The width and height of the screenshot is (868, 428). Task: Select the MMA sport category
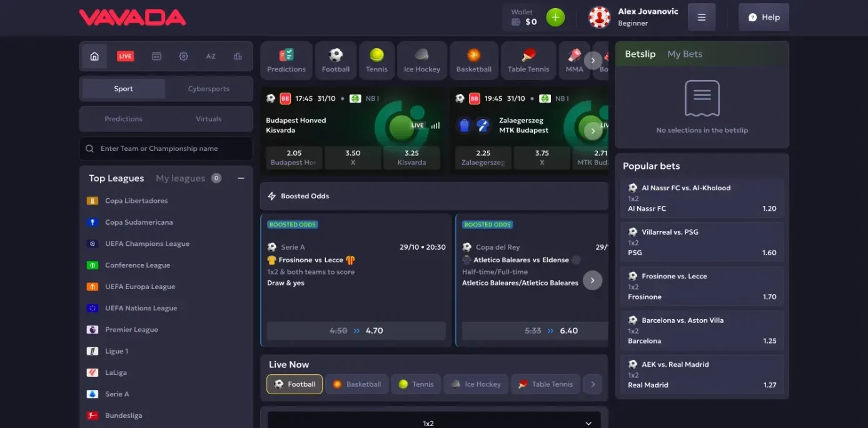(574, 61)
